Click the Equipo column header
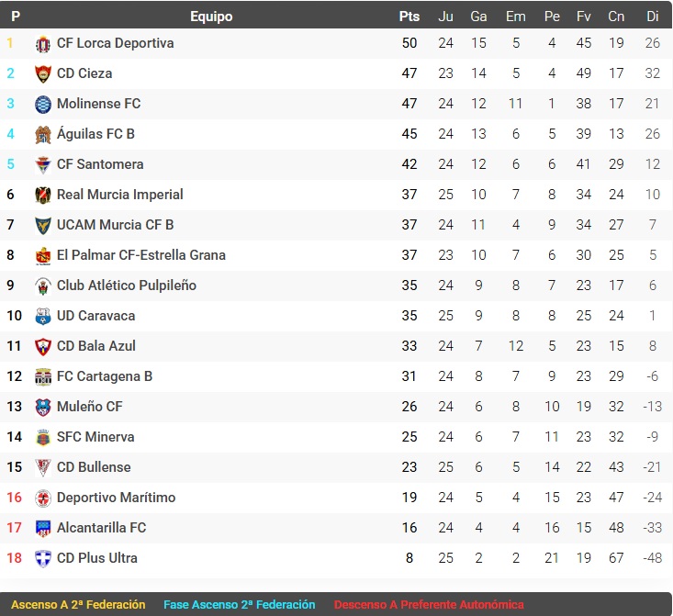Image resolution: width=673 pixels, height=616 pixels. [x=211, y=17]
